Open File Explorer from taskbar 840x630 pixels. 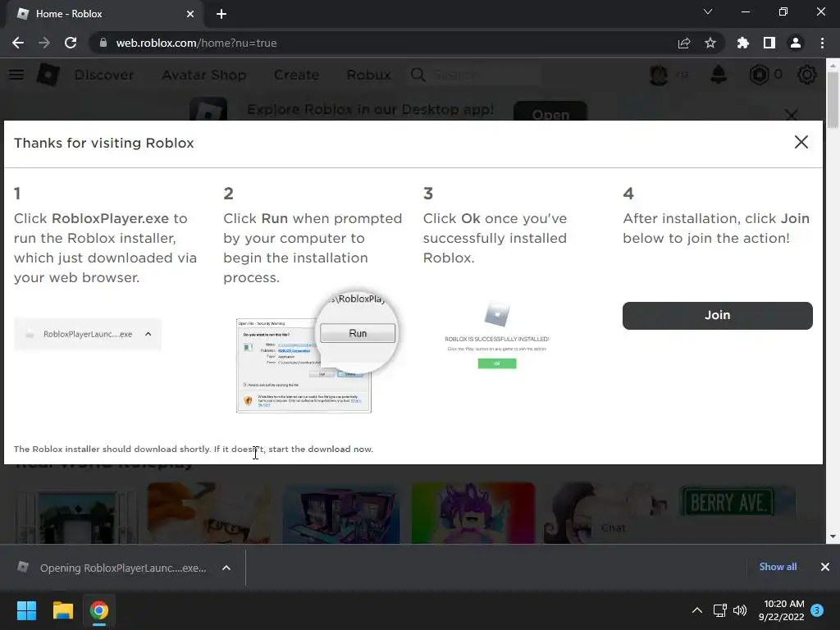point(62,610)
